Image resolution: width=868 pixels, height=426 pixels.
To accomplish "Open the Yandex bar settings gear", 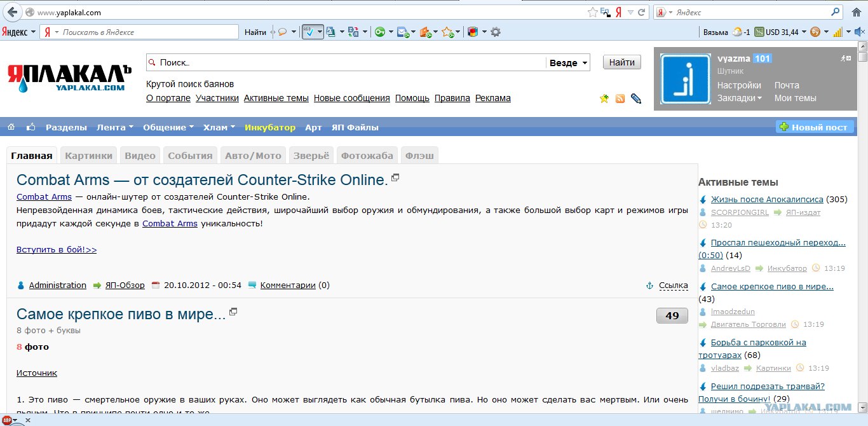I will point(496,32).
